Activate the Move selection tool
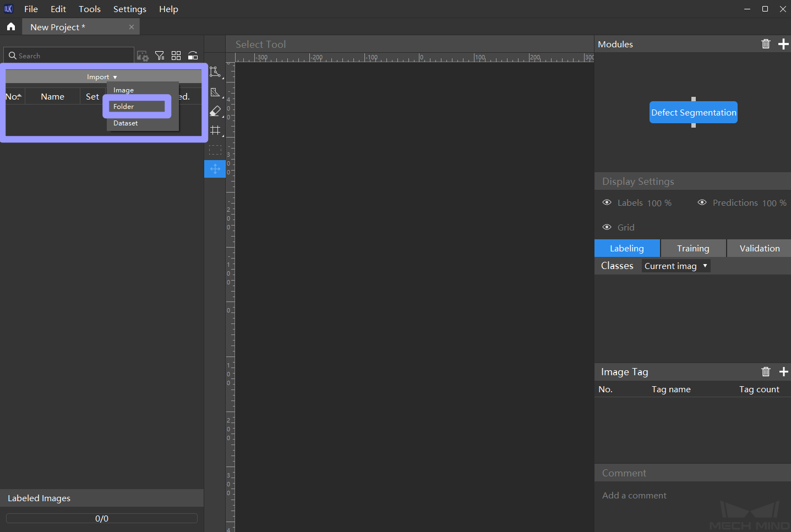 (215, 169)
